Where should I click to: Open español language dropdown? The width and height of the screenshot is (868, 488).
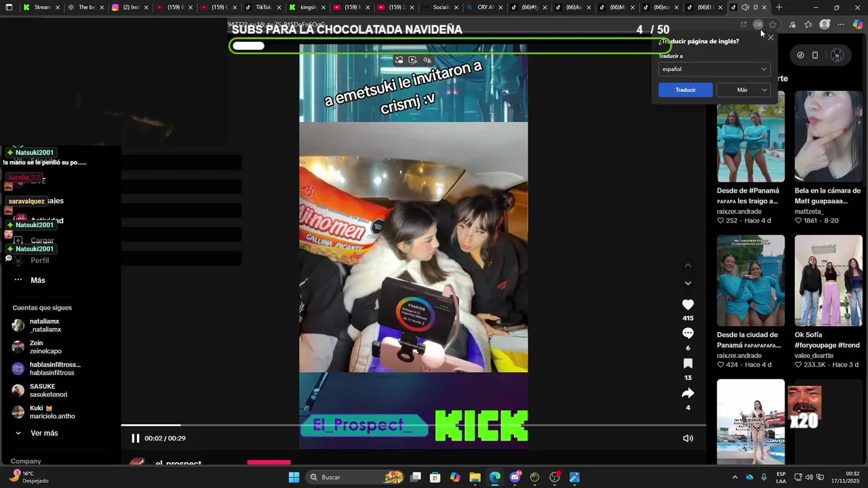(x=715, y=69)
